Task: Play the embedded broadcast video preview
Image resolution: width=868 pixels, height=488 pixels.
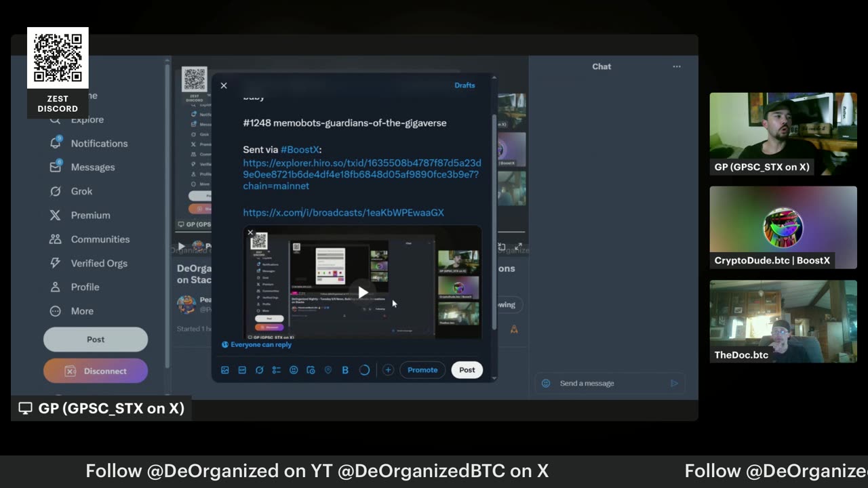Action: 363,292
